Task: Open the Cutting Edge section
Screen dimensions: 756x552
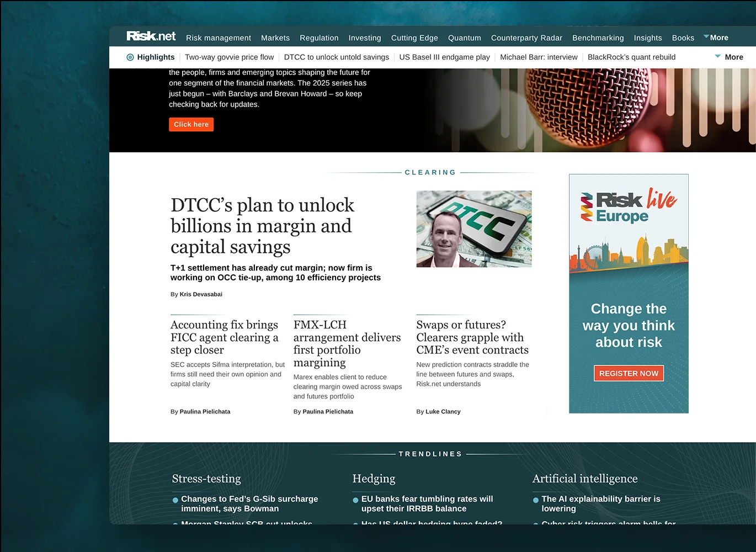Action: pos(414,38)
